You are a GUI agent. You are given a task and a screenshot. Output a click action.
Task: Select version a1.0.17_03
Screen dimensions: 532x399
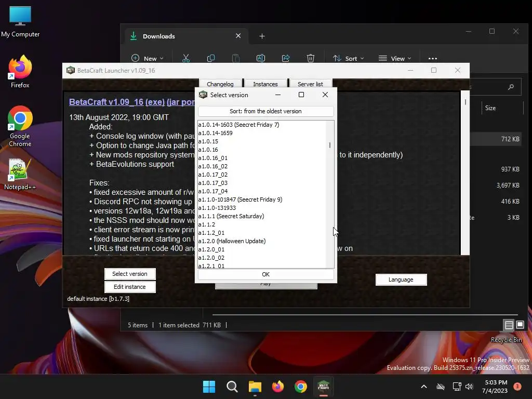(x=262, y=183)
